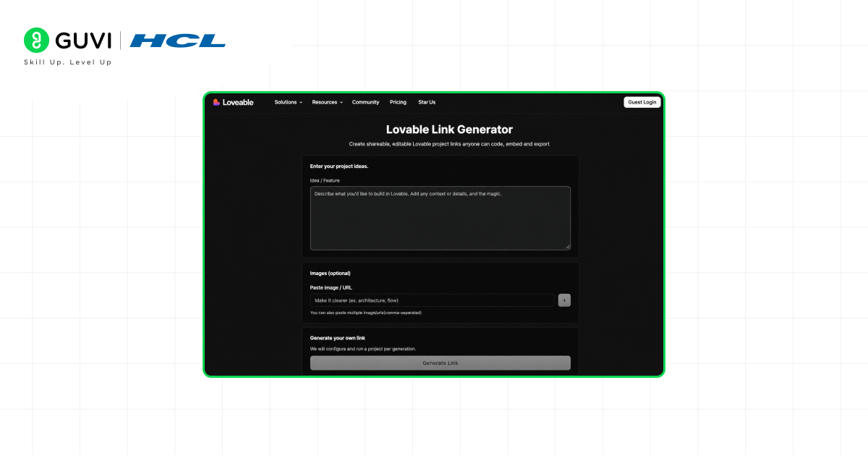The image size is (868, 456).
Task: Open the Solutions dropdown menu
Action: pyautogui.click(x=289, y=102)
